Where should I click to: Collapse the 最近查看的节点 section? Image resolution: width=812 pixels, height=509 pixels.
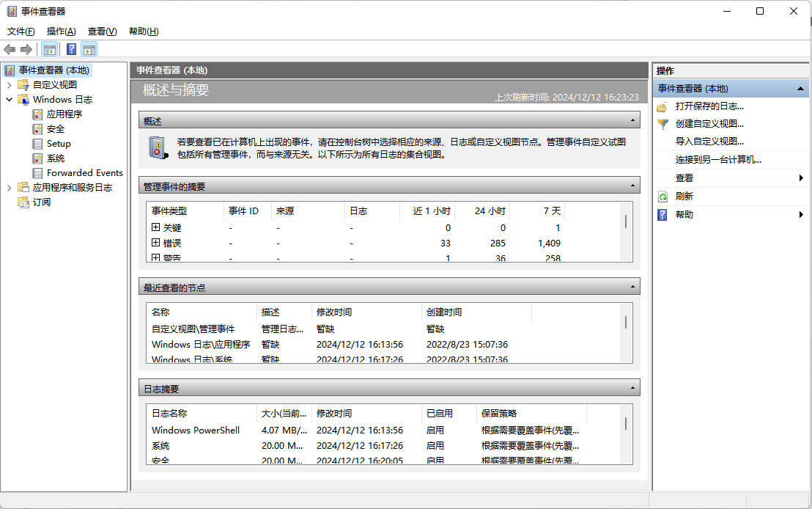[632, 287]
